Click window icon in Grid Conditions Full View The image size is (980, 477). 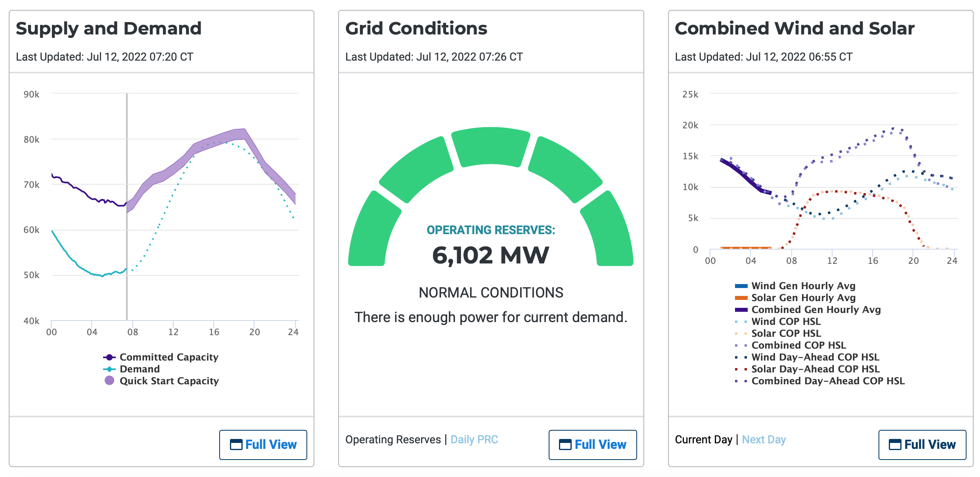pyautogui.click(x=565, y=445)
